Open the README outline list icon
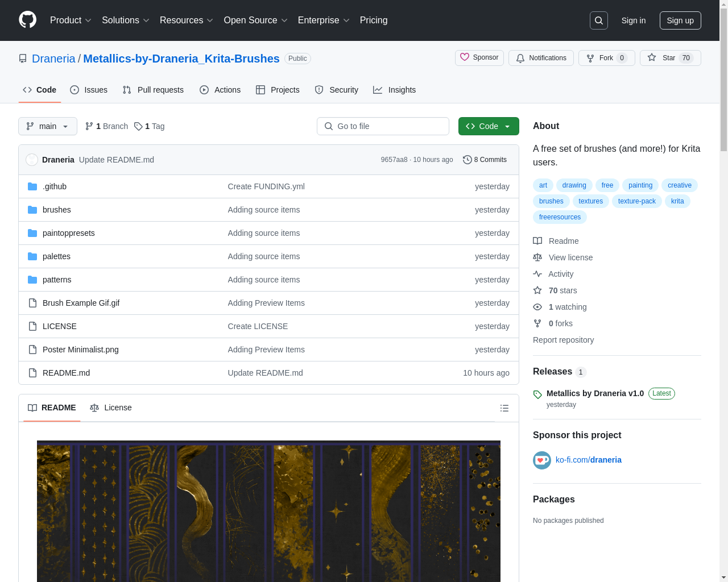The height and width of the screenshot is (582, 728). tap(504, 408)
